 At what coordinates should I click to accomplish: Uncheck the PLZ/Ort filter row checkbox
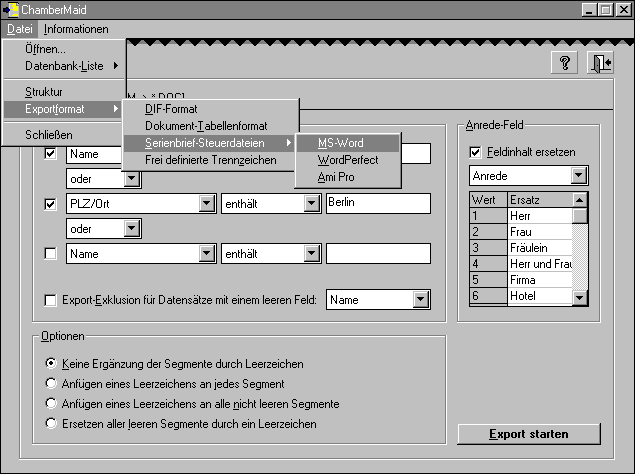point(51,204)
